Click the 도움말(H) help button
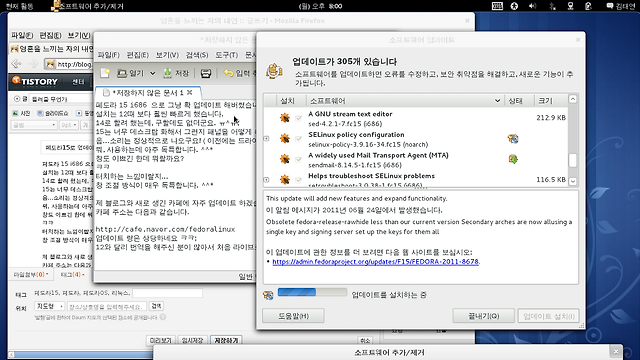 tap(293, 316)
